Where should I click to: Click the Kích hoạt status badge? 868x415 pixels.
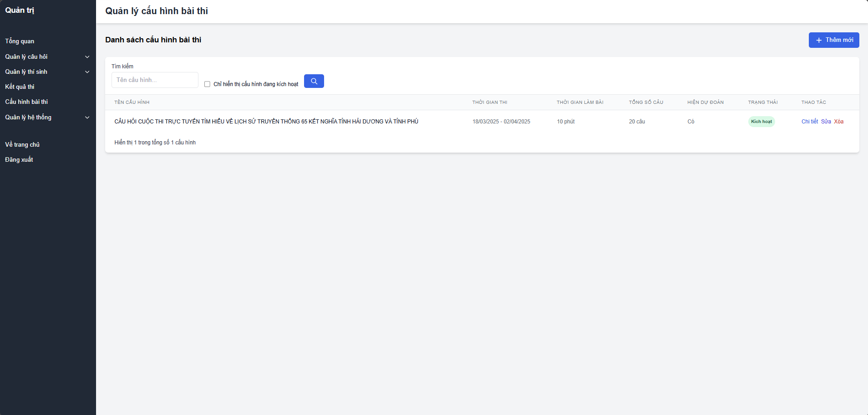coord(761,122)
